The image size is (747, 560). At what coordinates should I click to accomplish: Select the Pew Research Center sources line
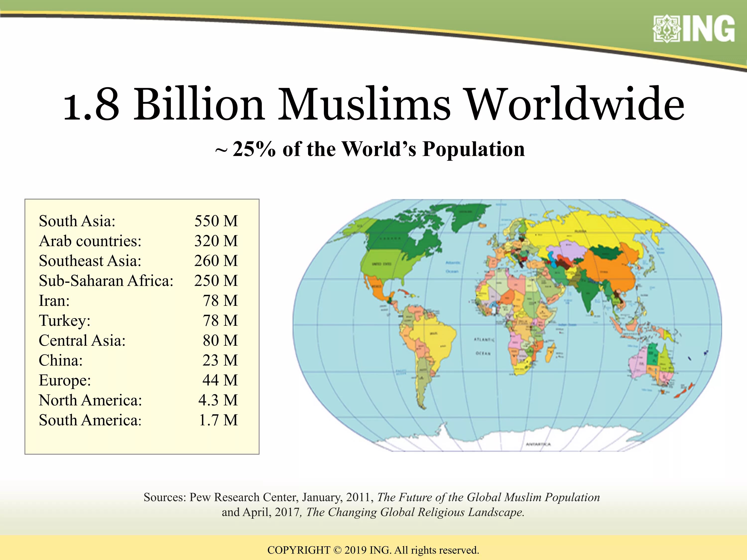point(372,498)
